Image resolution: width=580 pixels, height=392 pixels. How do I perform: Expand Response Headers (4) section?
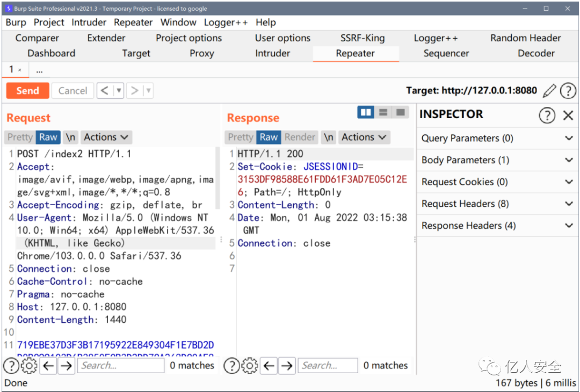click(497, 226)
